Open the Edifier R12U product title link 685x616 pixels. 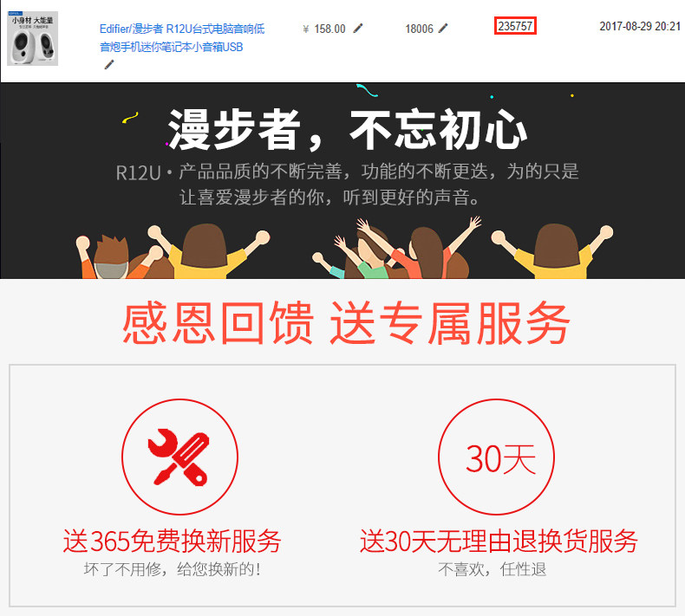[182, 37]
